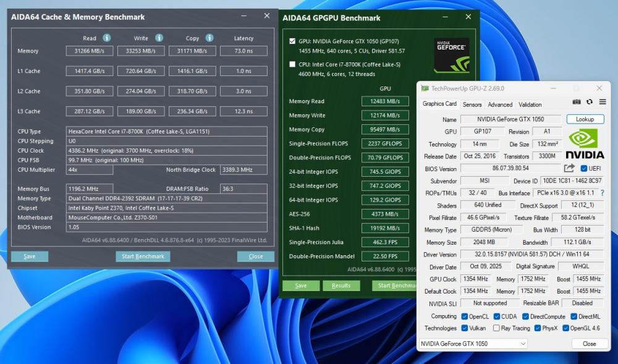Open GPU-Z hamburger menu
The height and width of the screenshot is (364, 618).
coord(603,101)
